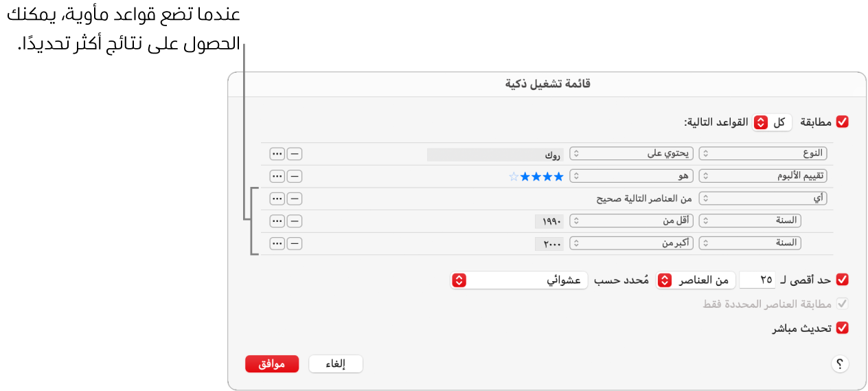Click the موافق button
The height and width of the screenshot is (391, 868).
coord(272,364)
